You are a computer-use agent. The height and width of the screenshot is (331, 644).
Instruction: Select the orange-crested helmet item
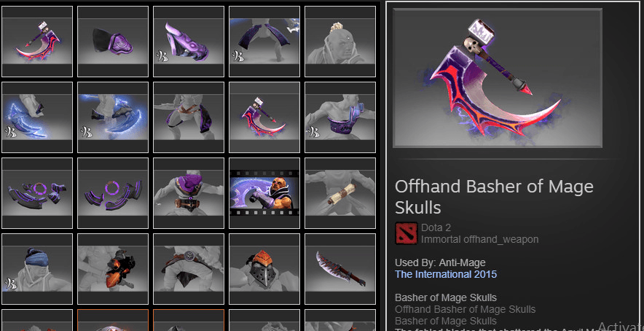pos(264,269)
